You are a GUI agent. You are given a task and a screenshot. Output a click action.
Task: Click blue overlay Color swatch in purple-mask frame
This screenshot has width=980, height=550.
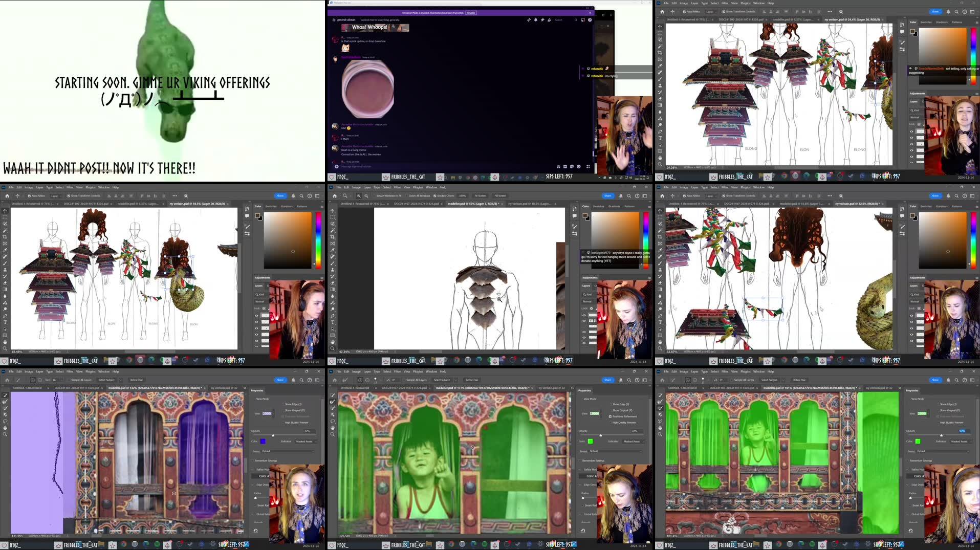click(263, 441)
